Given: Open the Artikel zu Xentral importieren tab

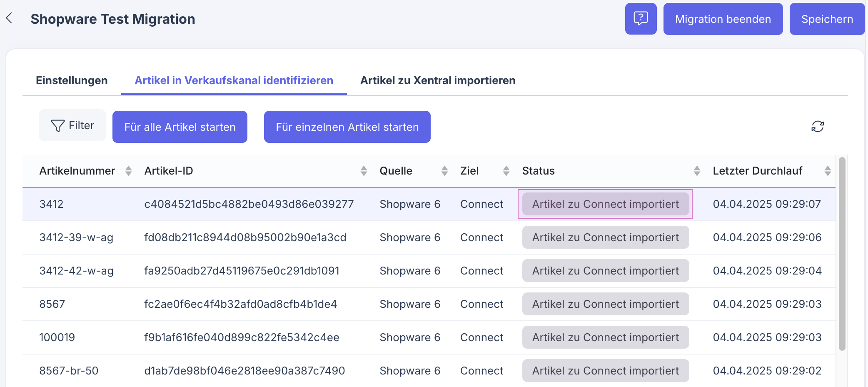Looking at the screenshot, I should (x=438, y=80).
